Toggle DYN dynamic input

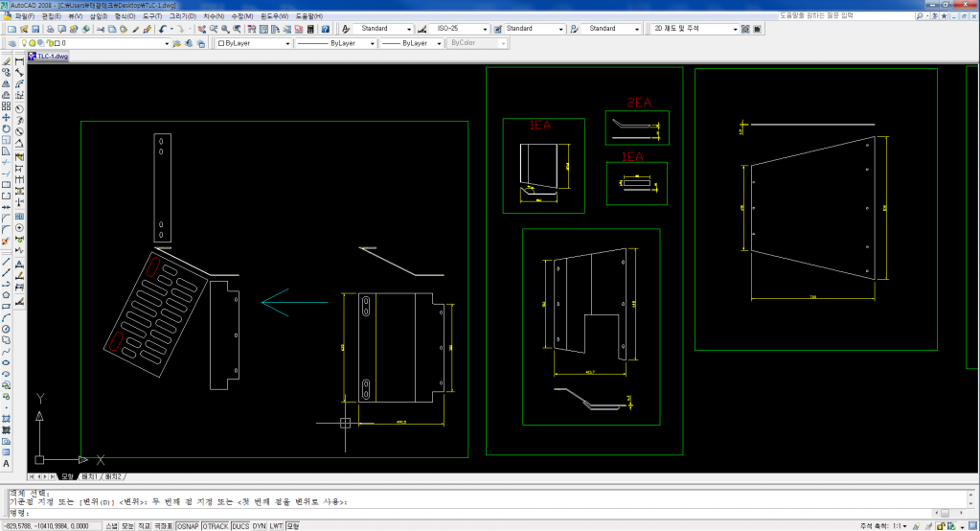(260, 526)
